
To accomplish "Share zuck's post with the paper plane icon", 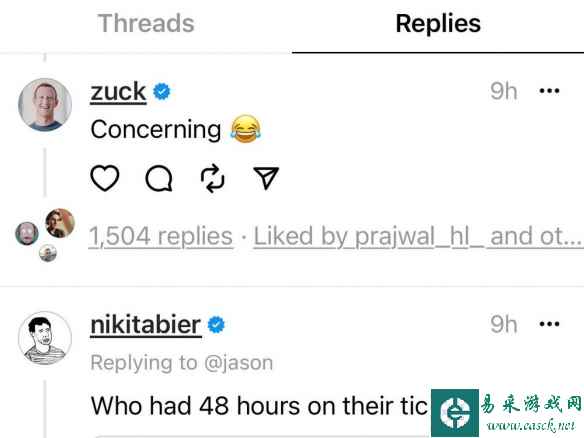I will coord(266,178).
